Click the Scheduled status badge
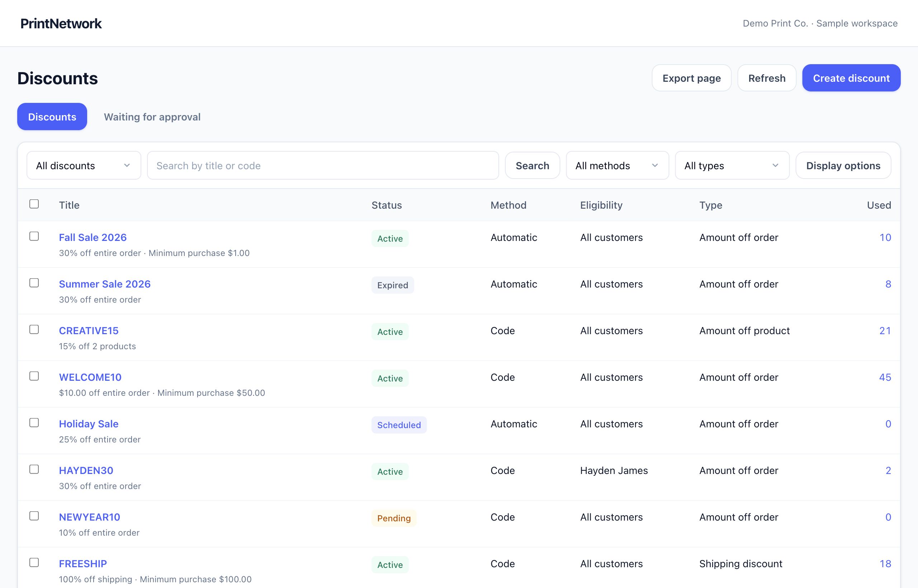The width and height of the screenshot is (918, 588). (x=399, y=425)
